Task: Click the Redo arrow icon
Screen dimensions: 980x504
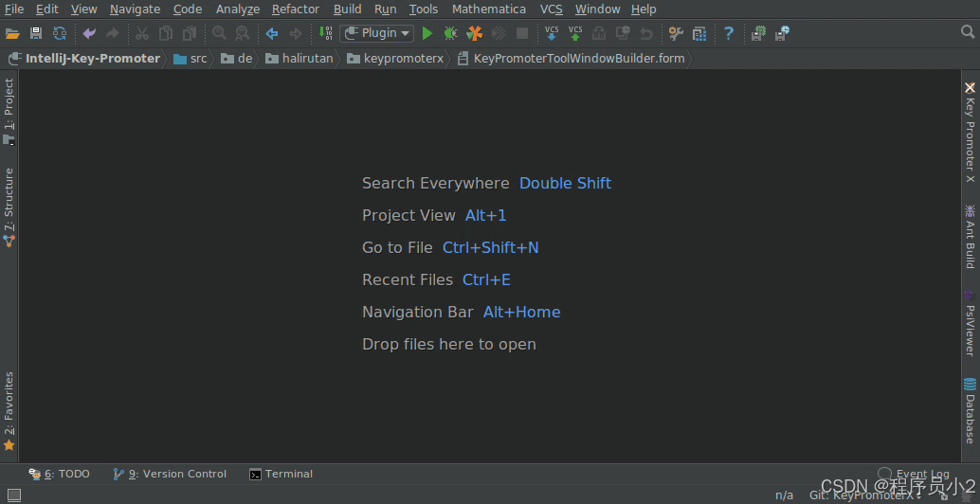Action: [113, 33]
